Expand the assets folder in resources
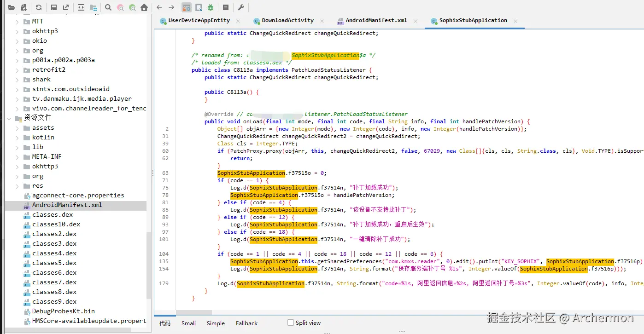 tap(18, 128)
